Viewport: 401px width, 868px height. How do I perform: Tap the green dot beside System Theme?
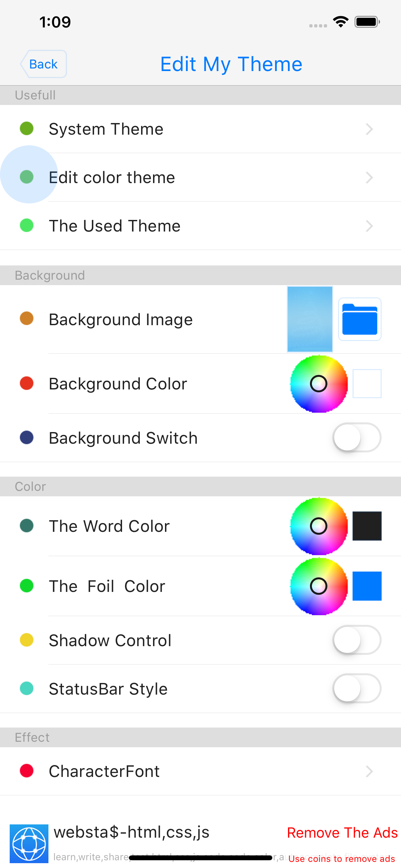click(26, 129)
